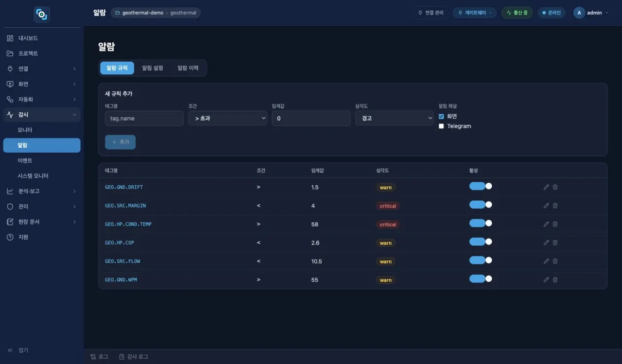
Task: Open the 심각도 severity dropdown
Action: 395,118
